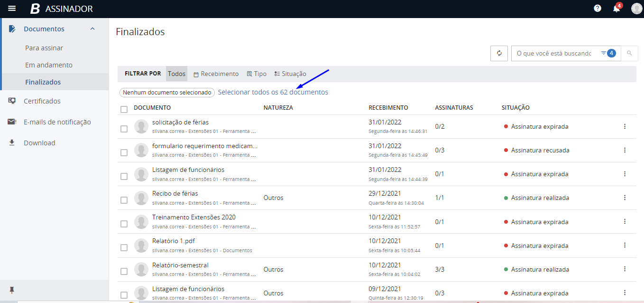The image size is (644, 303).
Task: Click Selecionar todos os 62 documentos link
Action: point(273,92)
